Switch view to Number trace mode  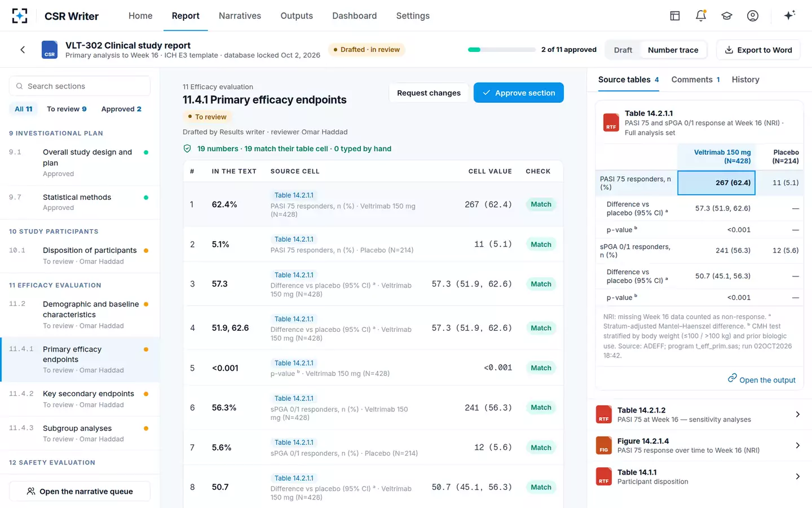click(x=673, y=50)
